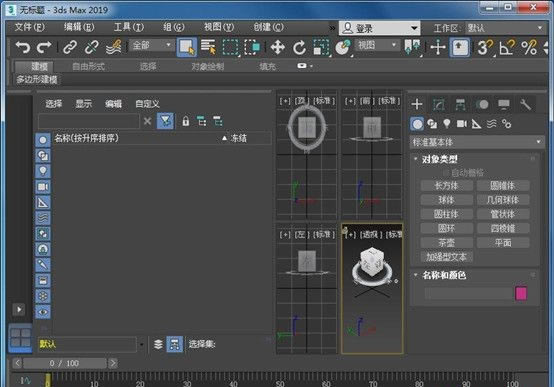Open ribbon display options dropdown icon

tap(305, 66)
